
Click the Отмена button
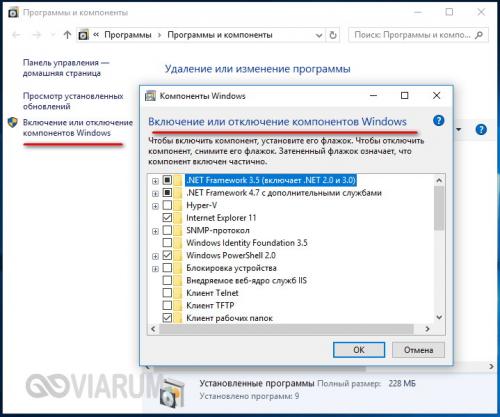[x=418, y=350]
